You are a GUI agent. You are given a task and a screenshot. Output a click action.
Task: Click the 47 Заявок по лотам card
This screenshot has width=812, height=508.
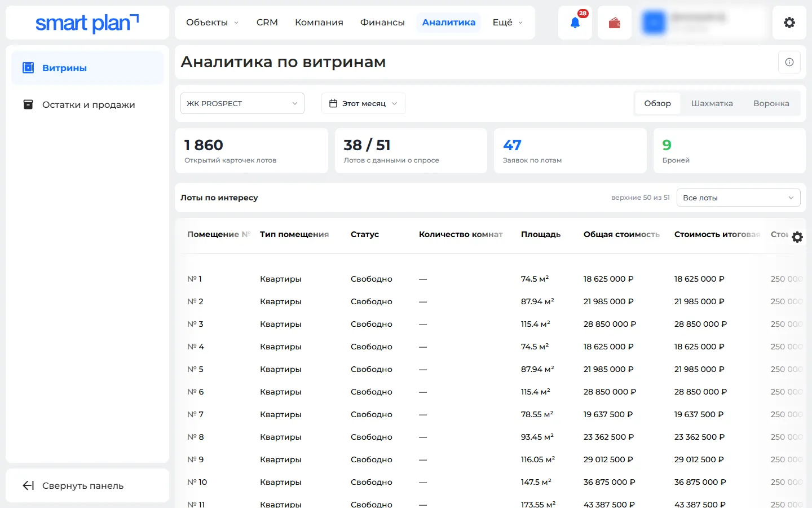point(570,151)
